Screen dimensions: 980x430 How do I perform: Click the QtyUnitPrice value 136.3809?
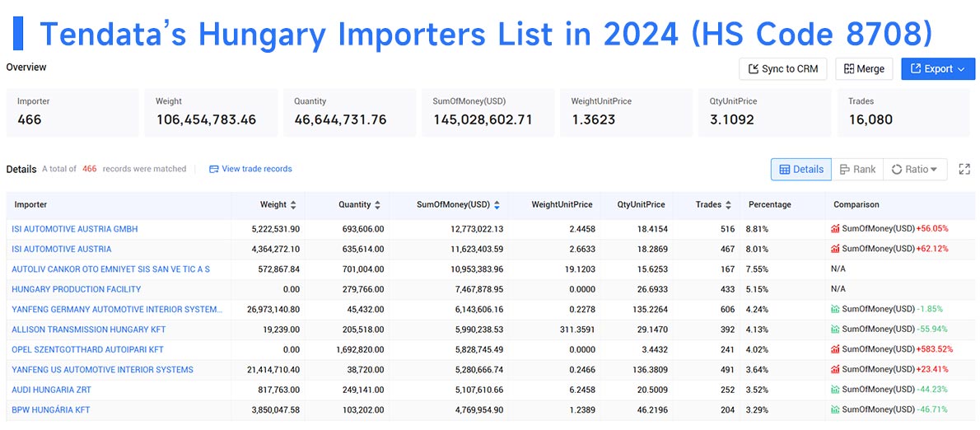click(x=650, y=369)
